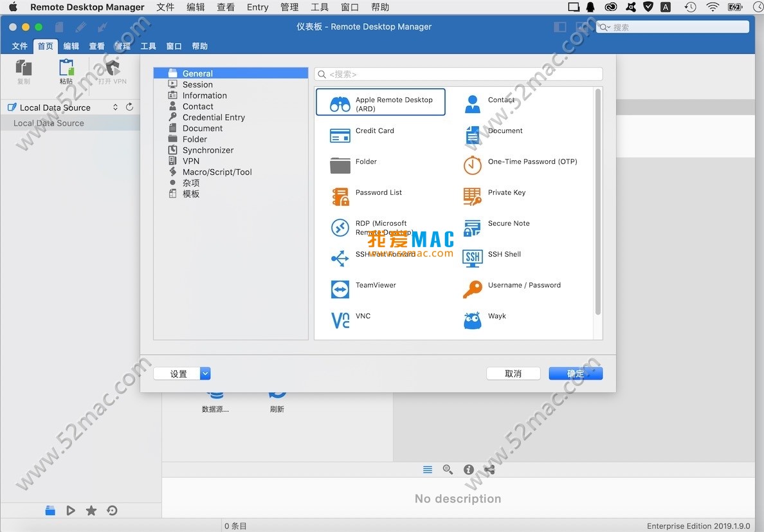The image size is (764, 532).
Task: Expand the Local Data Source selector
Action: coord(115,107)
